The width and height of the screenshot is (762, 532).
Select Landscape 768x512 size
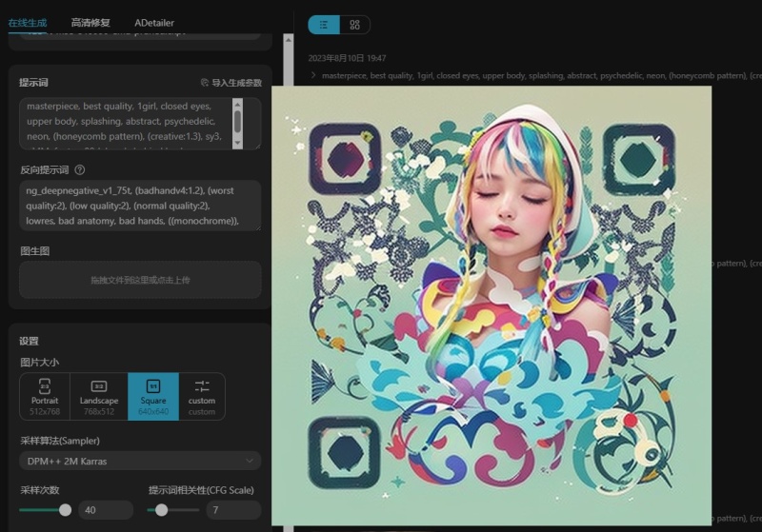click(x=99, y=396)
